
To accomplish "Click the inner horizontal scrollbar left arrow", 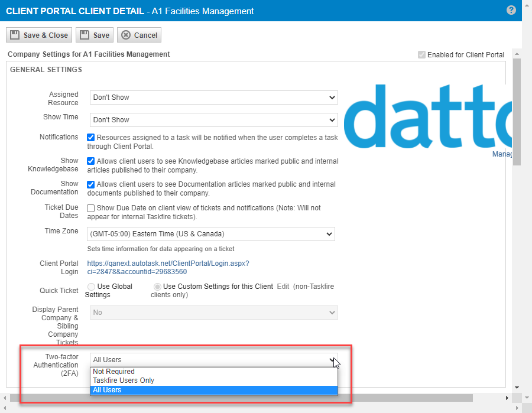I will click(x=5, y=398).
